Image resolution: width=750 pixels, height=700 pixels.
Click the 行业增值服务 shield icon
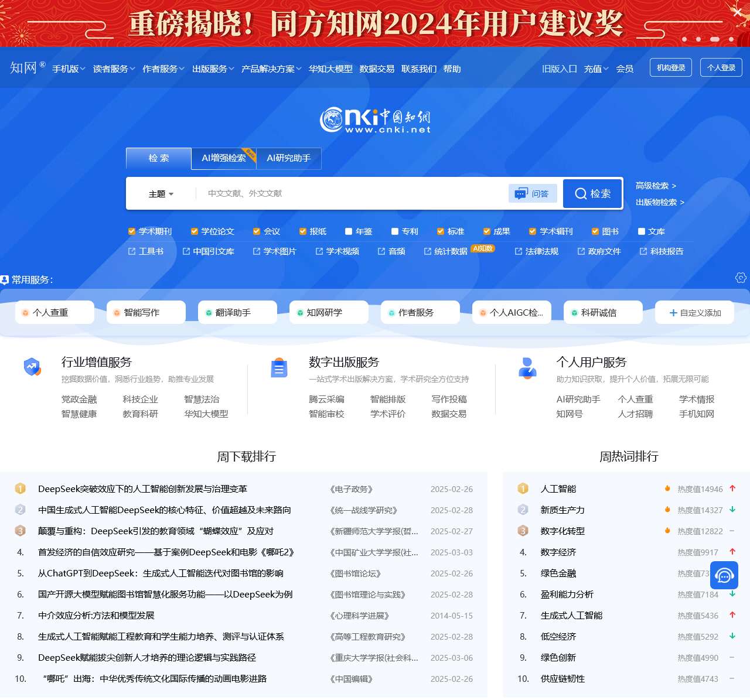(32, 367)
